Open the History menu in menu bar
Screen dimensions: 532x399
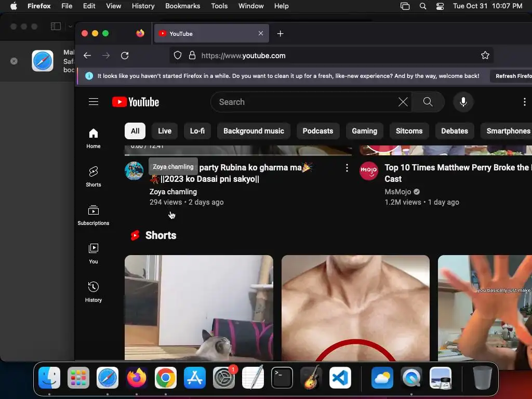tap(143, 6)
